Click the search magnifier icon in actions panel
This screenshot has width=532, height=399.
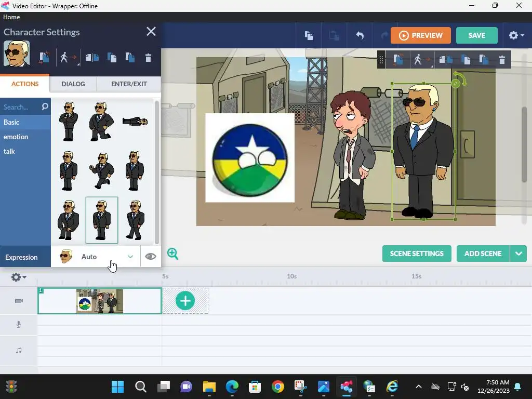point(45,107)
